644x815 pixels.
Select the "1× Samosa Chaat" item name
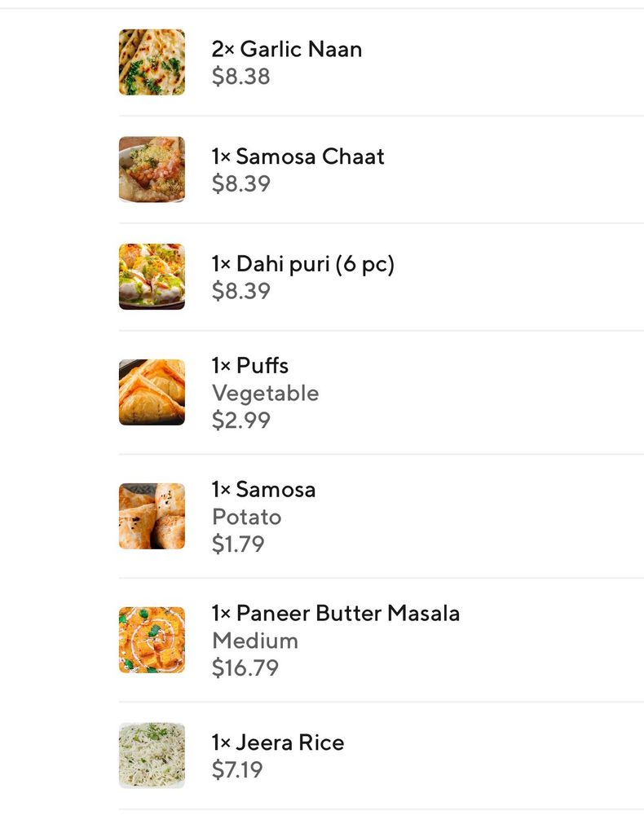pyautogui.click(x=298, y=156)
